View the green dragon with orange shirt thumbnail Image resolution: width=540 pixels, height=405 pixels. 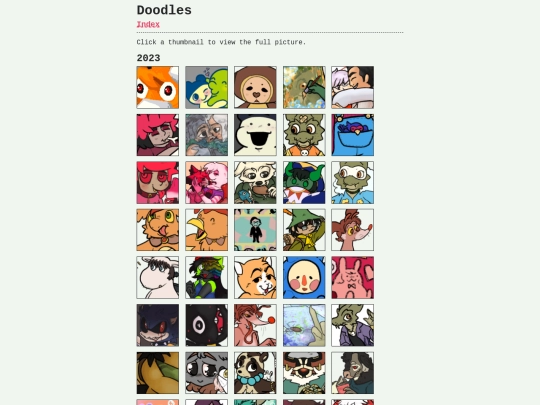tap(304, 135)
